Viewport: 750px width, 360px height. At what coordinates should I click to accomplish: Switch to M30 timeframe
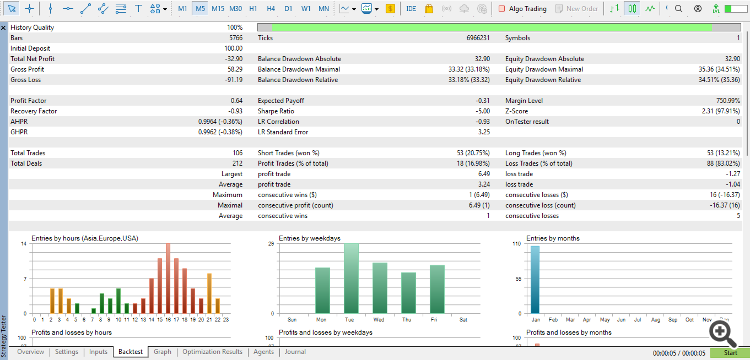pos(235,9)
